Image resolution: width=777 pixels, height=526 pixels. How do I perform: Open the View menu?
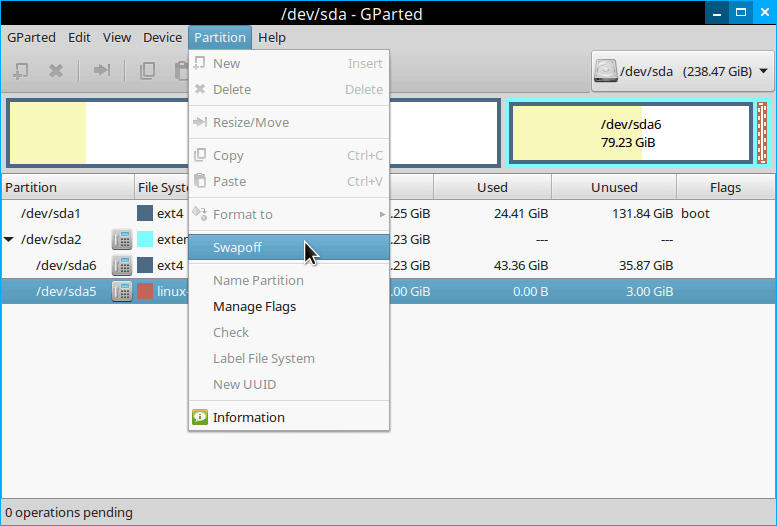coord(117,38)
